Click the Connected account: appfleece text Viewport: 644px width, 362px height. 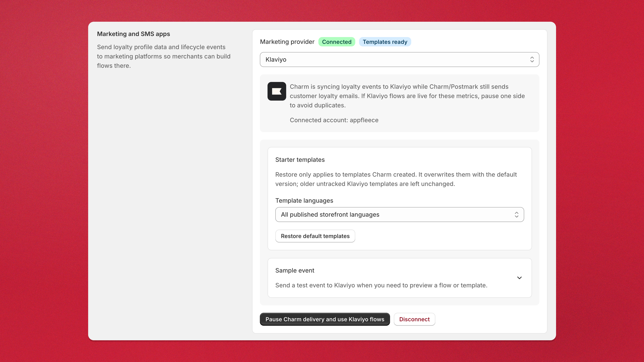click(x=334, y=120)
